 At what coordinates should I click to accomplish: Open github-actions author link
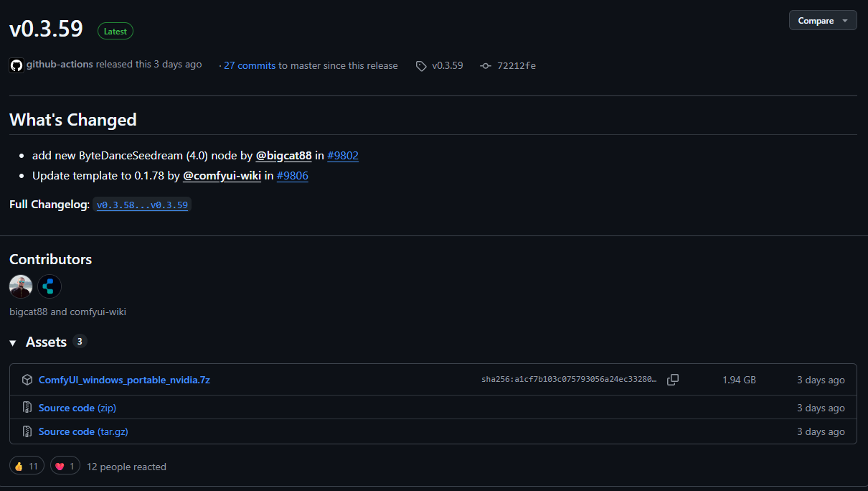coord(60,65)
